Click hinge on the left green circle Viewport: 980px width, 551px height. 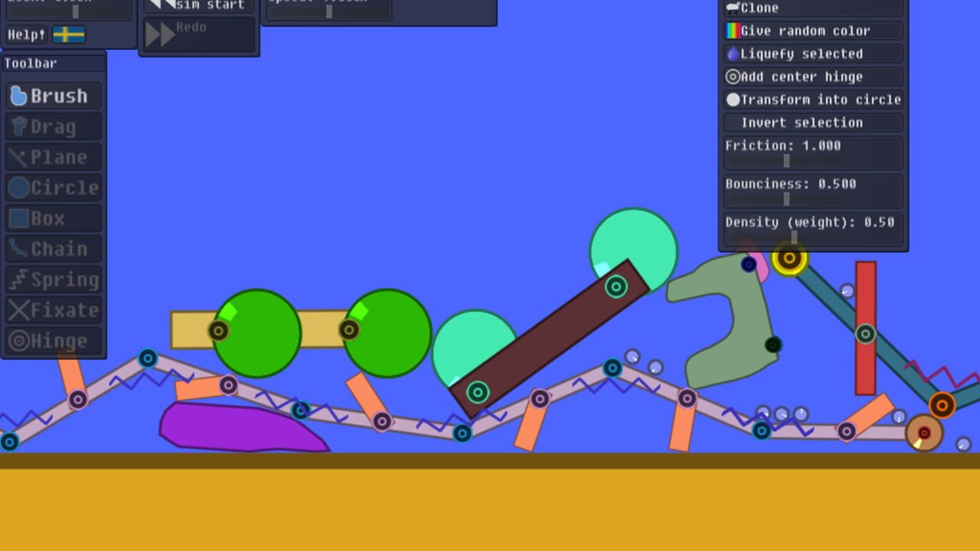[x=218, y=331]
